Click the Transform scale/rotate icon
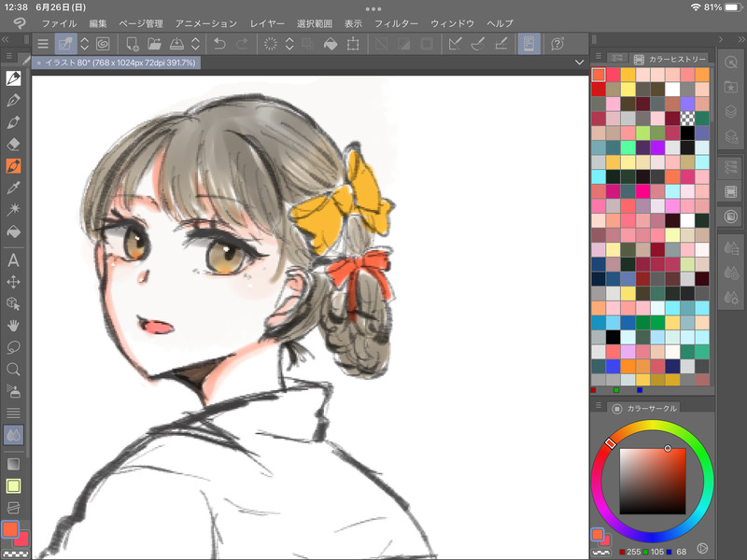747x560 pixels. point(353,44)
